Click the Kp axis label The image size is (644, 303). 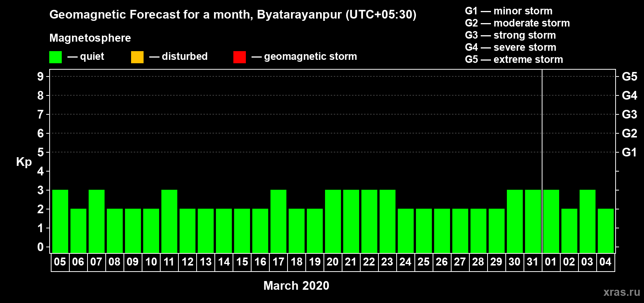(x=24, y=162)
